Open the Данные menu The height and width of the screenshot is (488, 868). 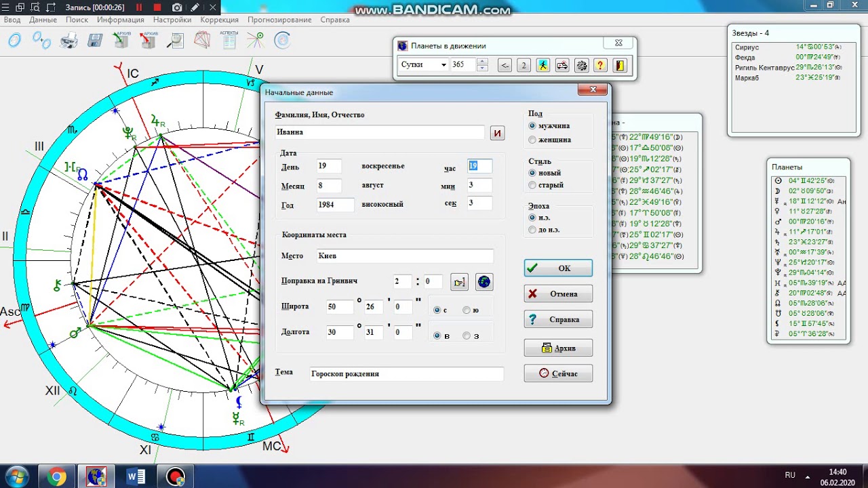click(x=43, y=20)
